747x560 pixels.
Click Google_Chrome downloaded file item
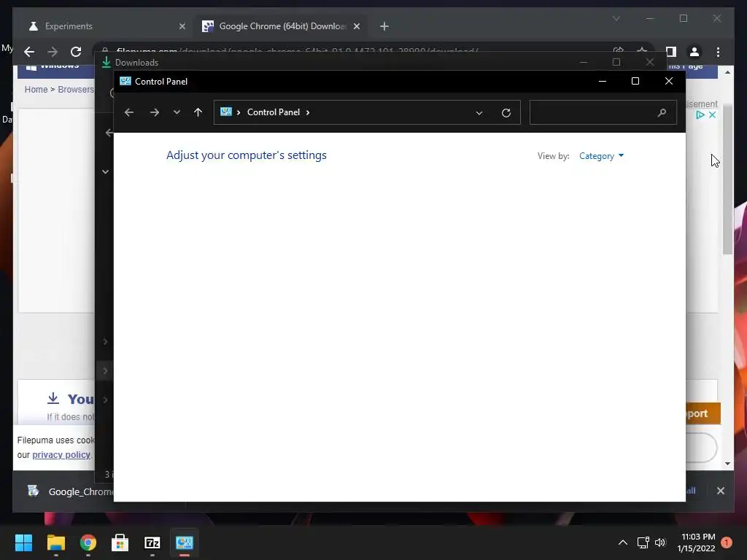coord(71,491)
